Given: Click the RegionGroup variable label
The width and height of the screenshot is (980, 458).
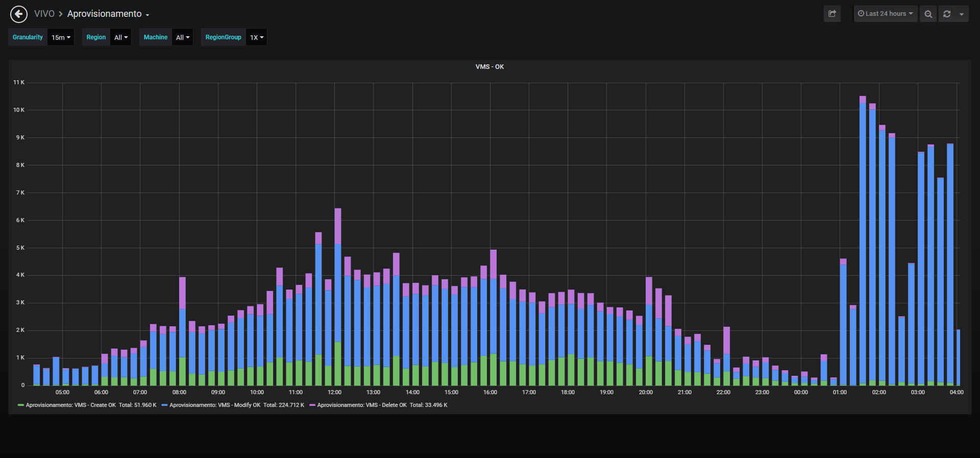Looking at the screenshot, I should pyautogui.click(x=224, y=37).
